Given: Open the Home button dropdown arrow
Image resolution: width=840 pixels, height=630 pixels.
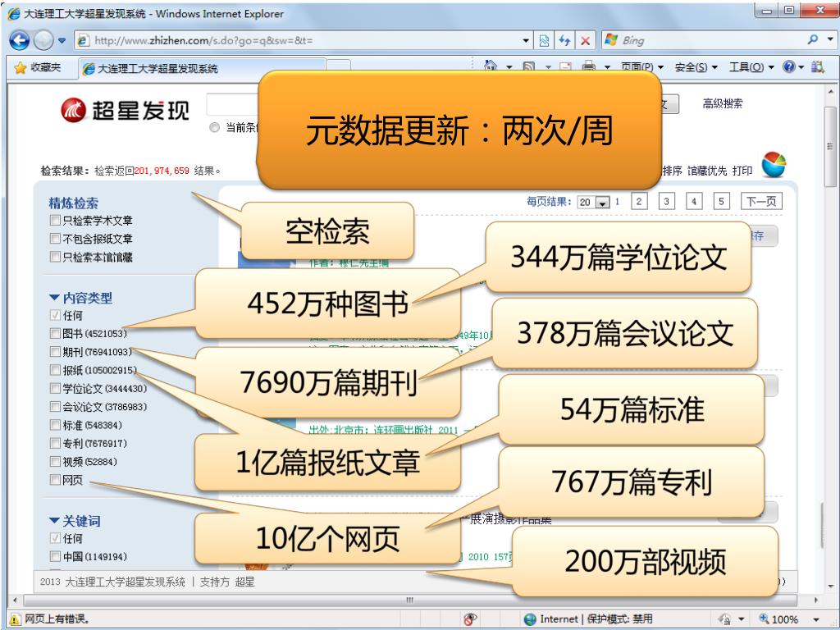Looking at the screenshot, I should pos(509,67).
